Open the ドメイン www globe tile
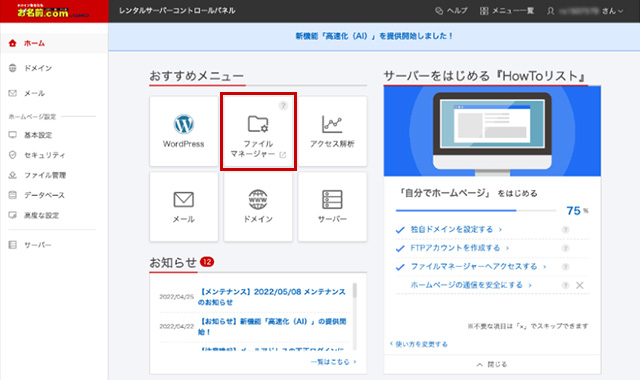 (258, 207)
